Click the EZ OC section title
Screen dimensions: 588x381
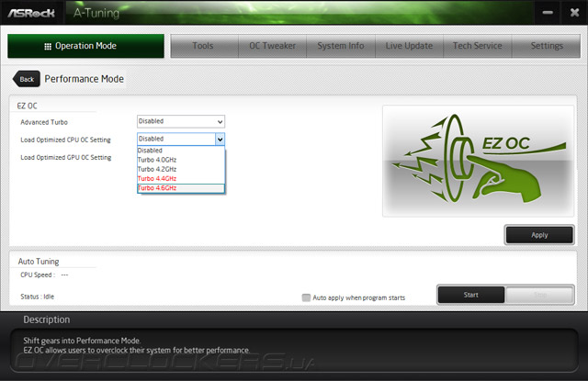tap(27, 106)
